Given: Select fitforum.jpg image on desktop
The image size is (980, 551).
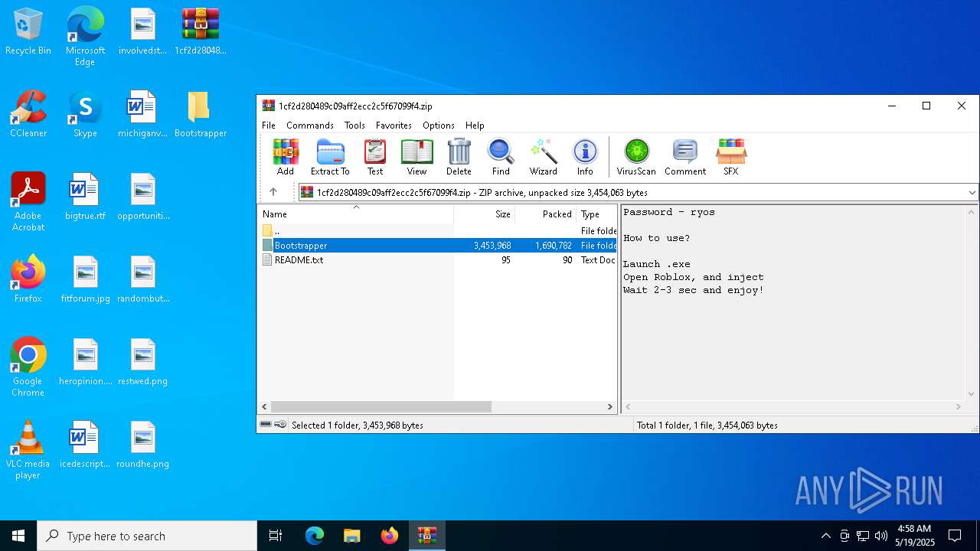Looking at the screenshot, I should (85, 280).
